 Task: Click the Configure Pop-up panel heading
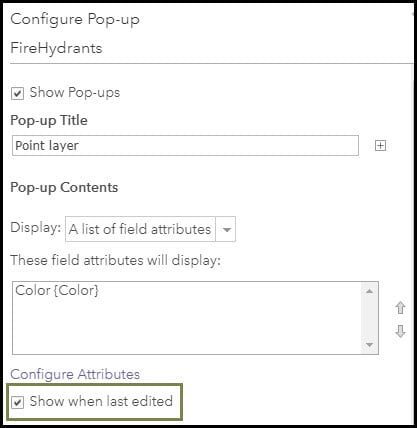click(75, 19)
